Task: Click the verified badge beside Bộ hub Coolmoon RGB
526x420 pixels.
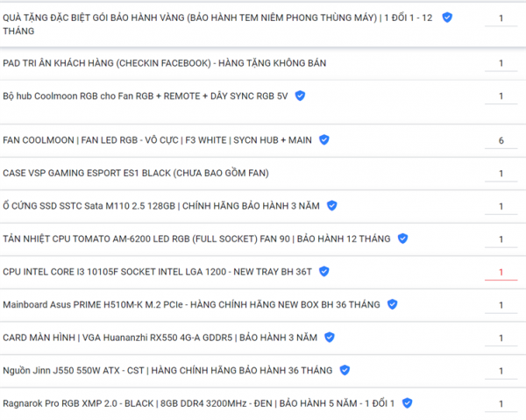Action: click(300, 96)
